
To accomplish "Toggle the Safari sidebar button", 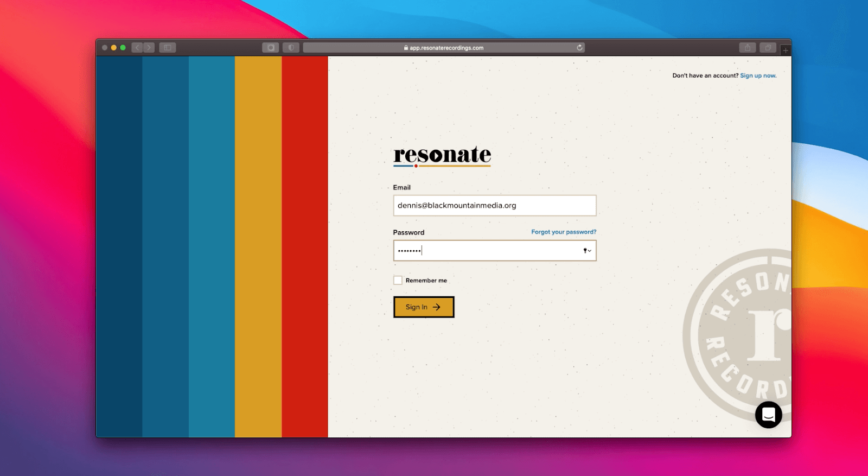I will pyautogui.click(x=168, y=48).
